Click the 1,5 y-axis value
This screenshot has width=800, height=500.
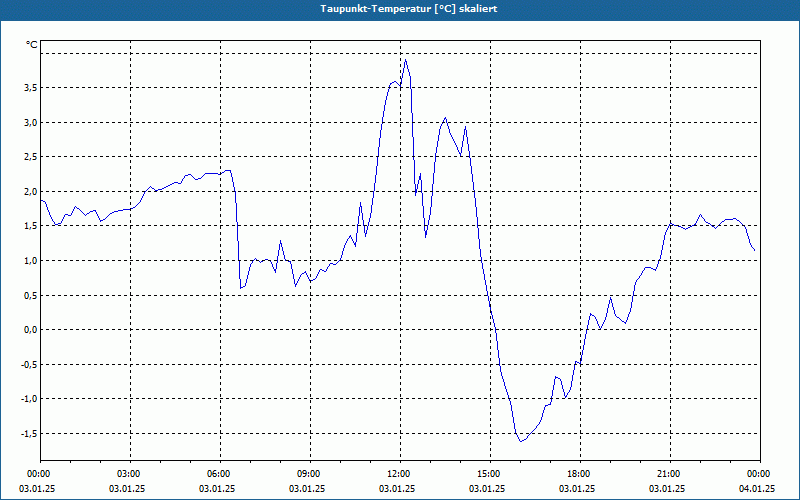(31, 226)
